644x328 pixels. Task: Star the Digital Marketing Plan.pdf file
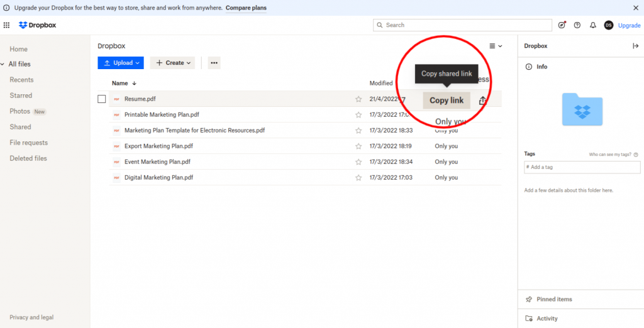click(x=358, y=177)
